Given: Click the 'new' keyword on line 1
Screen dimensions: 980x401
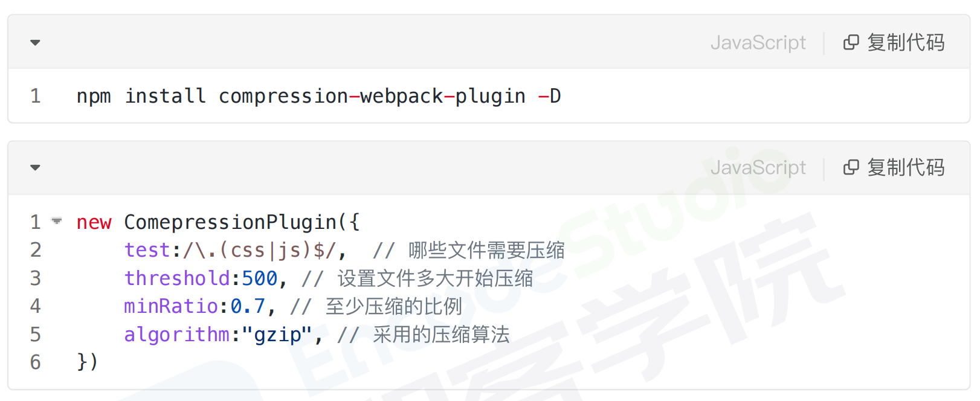Looking at the screenshot, I should [x=94, y=222].
